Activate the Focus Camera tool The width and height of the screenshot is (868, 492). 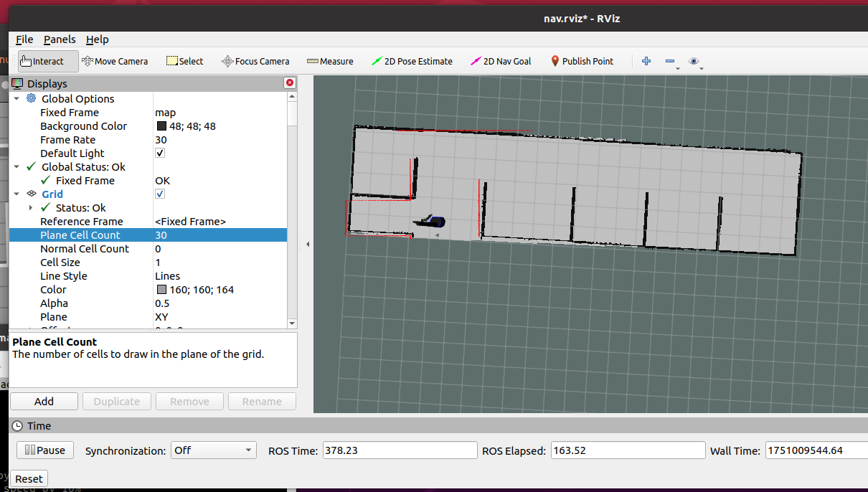(x=255, y=61)
